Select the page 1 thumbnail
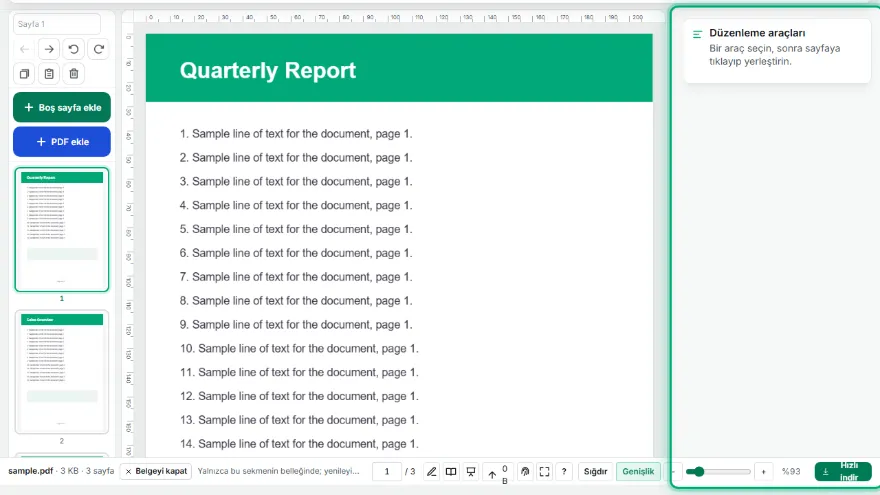The width and height of the screenshot is (880, 495). (x=62, y=230)
